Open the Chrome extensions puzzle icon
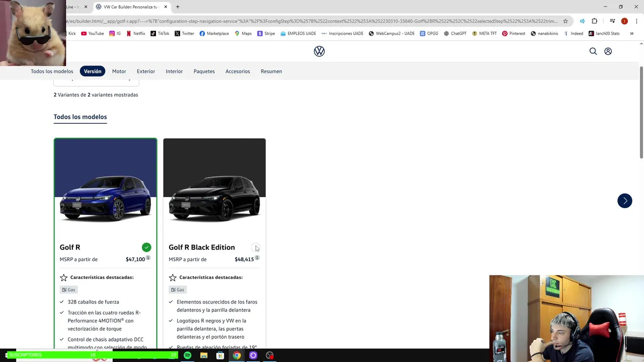The height and width of the screenshot is (362, 644). [x=595, y=21]
